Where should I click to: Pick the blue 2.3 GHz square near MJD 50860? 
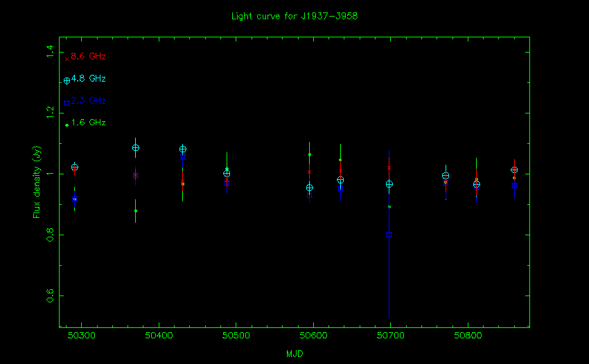pyautogui.click(x=514, y=185)
